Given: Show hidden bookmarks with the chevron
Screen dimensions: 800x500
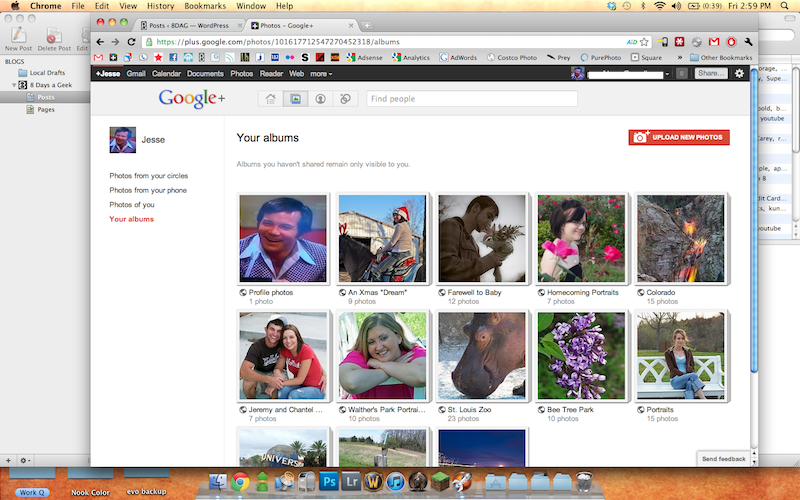Looking at the screenshot, I should (680, 57).
